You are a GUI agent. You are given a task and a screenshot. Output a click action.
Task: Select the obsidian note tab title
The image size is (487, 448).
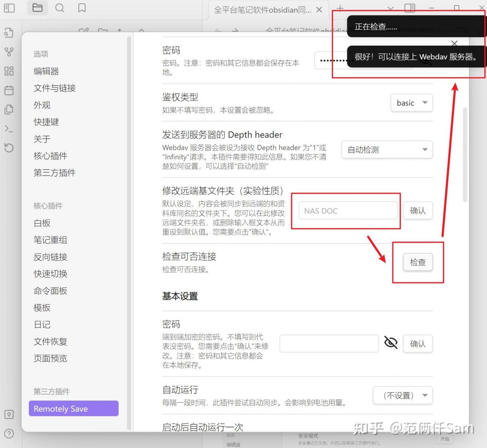[263, 10]
